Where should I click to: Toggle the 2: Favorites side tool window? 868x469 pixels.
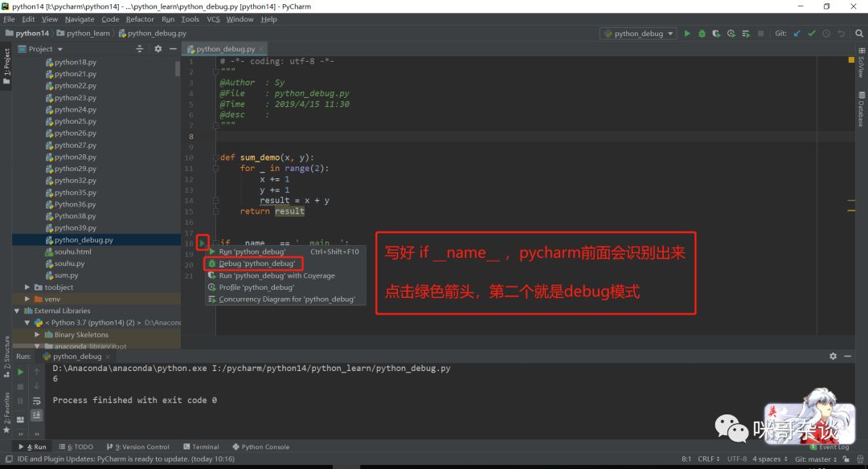pos(6,413)
